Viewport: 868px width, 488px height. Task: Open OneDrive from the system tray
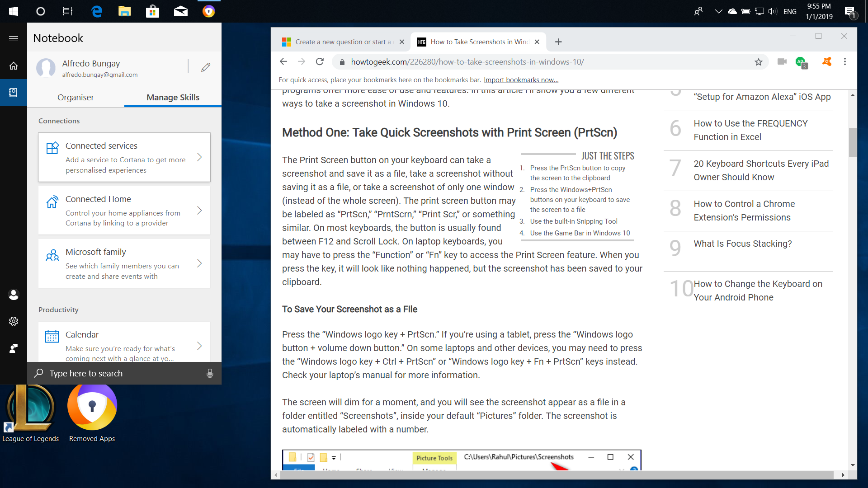(x=732, y=11)
